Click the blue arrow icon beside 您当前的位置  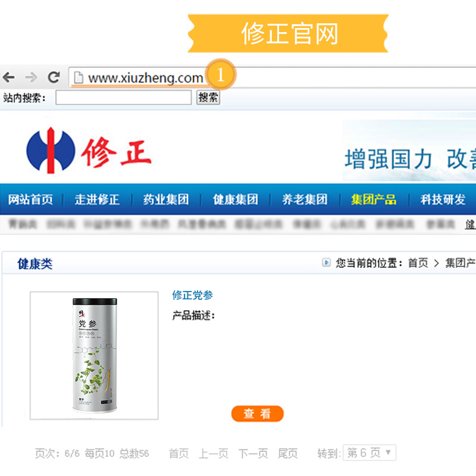[x=326, y=262]
